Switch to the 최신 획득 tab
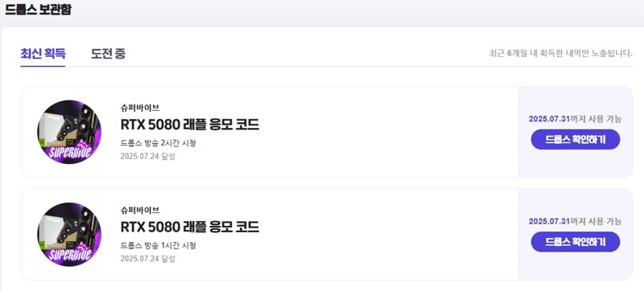Image resolution: width=644 pixels, height=291 pixels. 43,54
